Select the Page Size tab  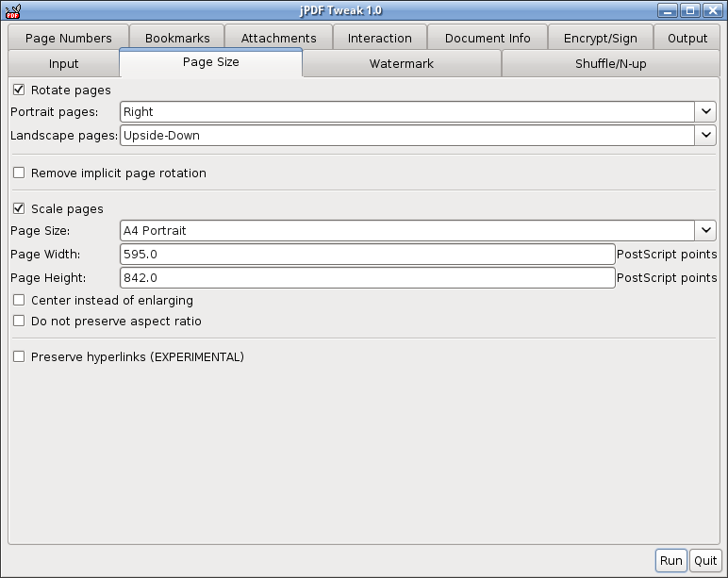click(x=211, y=62)
